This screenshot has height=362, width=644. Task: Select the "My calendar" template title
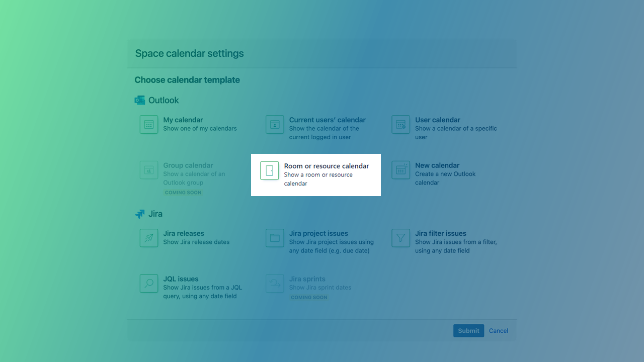[183, 120]
